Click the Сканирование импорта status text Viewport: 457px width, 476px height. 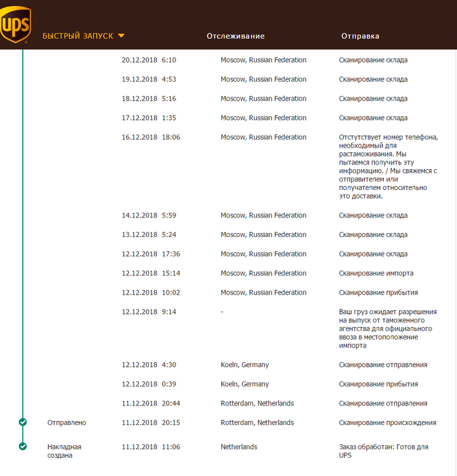(x=376, y=274)
